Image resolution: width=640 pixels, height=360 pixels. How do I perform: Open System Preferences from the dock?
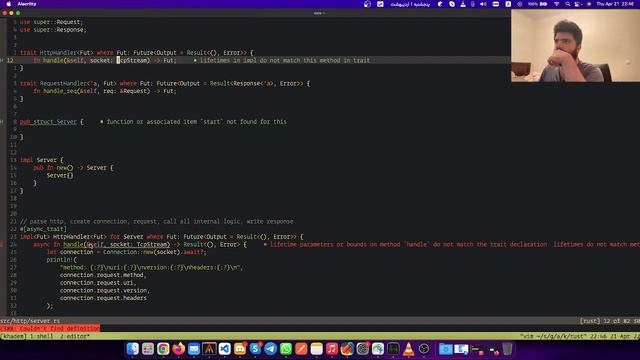(x=362, y=349)
